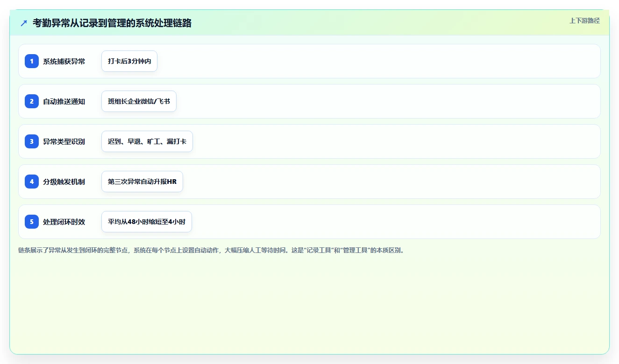The height and width of the screenshot is (364, 619).
Task: Click the 系统捕获异常 step label
Action: (64, 61)
